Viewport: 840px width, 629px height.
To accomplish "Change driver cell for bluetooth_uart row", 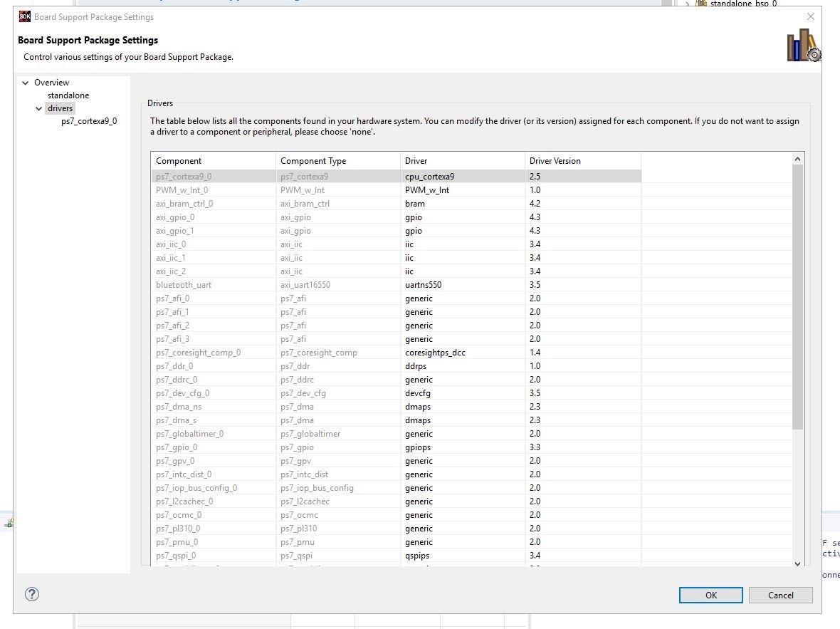I will [461, 285].
